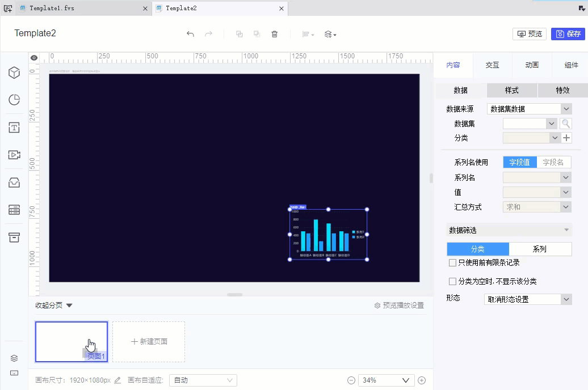
Task: Close the Template1.fvs tab
Action: (x=145, y=9)
